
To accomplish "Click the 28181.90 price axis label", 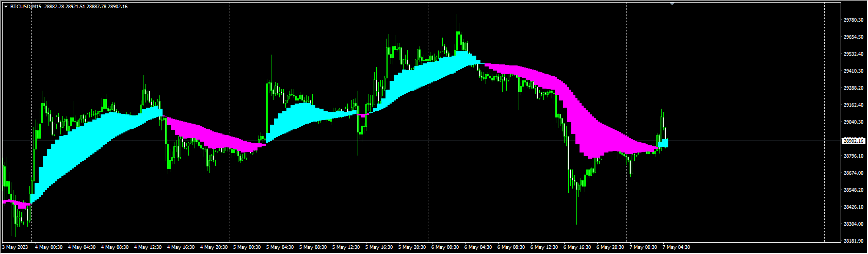I will (x=854, y=241).
